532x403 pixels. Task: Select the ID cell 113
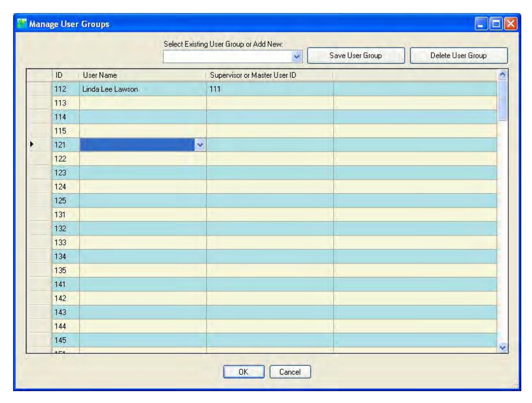coord(66,103)
